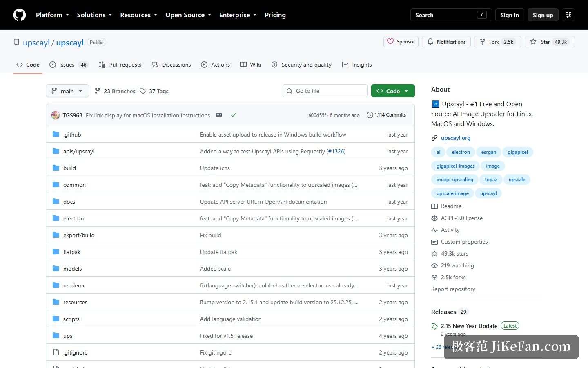588x368 pixels.
Task: Open the Platform dropdown menu
Action: (x=52, y=15)
